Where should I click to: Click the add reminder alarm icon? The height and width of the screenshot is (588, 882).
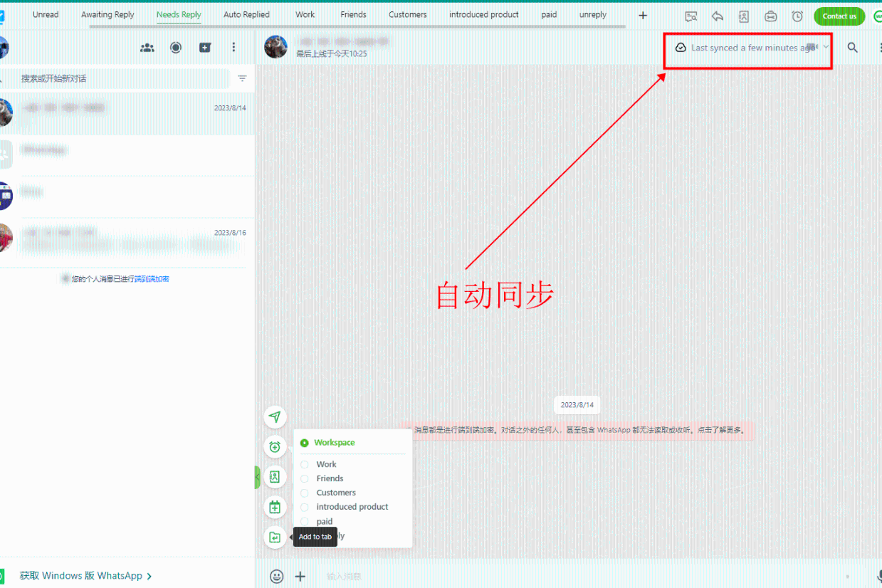click(x=275, y=447)
